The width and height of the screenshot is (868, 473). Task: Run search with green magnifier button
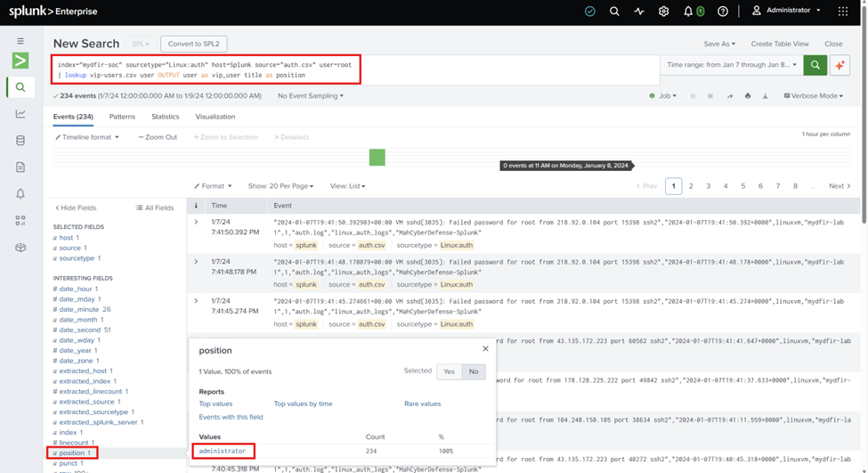click(x=815, y=65)
